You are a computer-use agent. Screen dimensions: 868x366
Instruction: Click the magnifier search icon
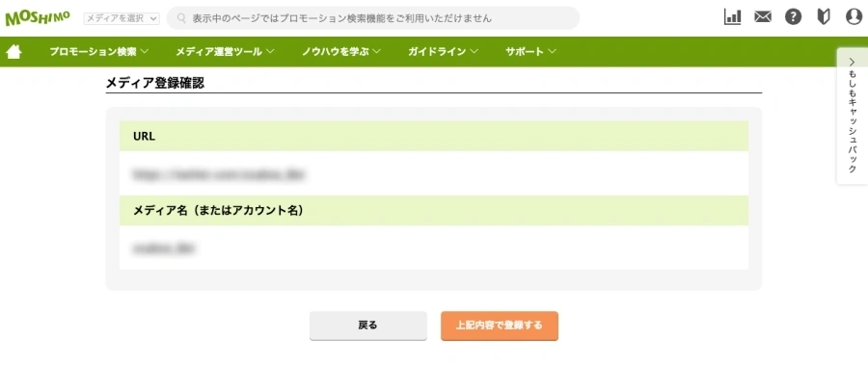tap(181, 18)
